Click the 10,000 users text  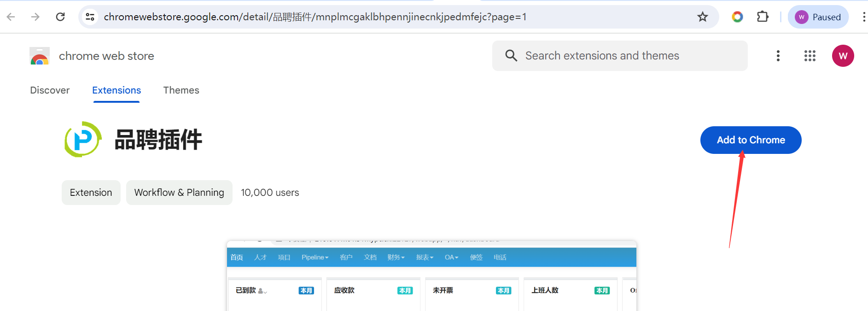click(x=270, y=193)
